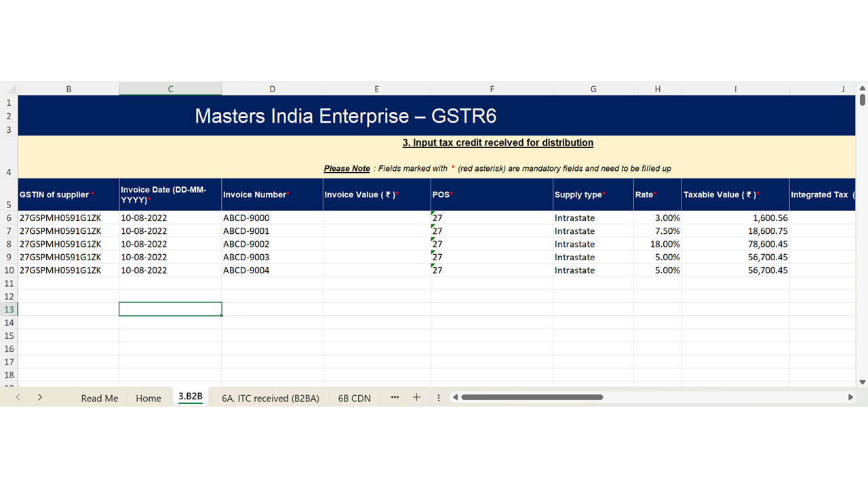Click the select-all corner triangle
The width and height of the screenshot is (868, 488).
click(12, 89)
